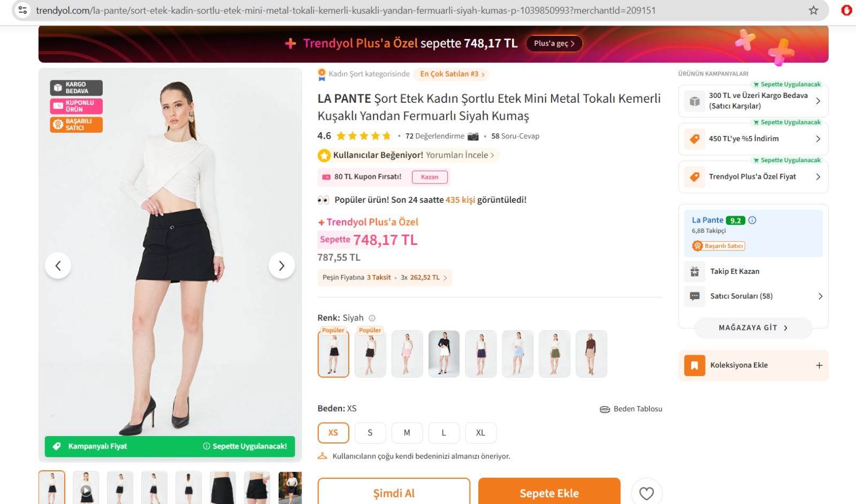Click the Kuponlu Ürün badge on the image
The width and height of the screenshot is (856, 504).
(76, 106)
